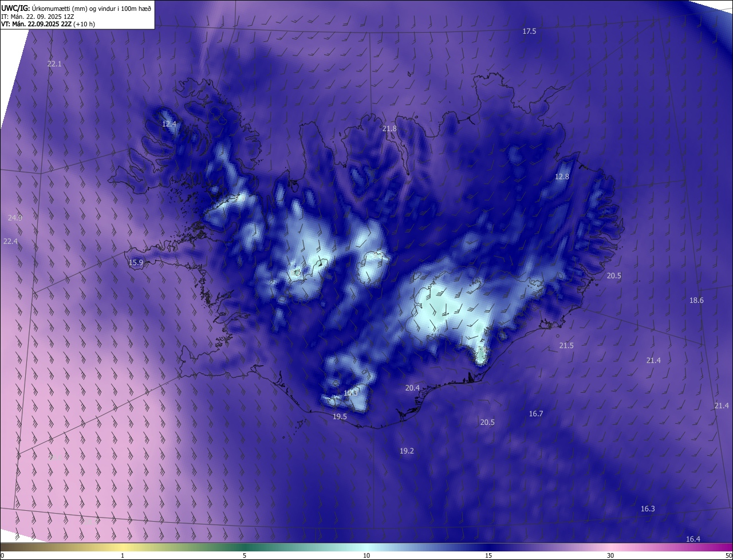Click the 16.3 value label
This screenshot has width=733, height=560.
pyautogui.click(x=648, y=509)
